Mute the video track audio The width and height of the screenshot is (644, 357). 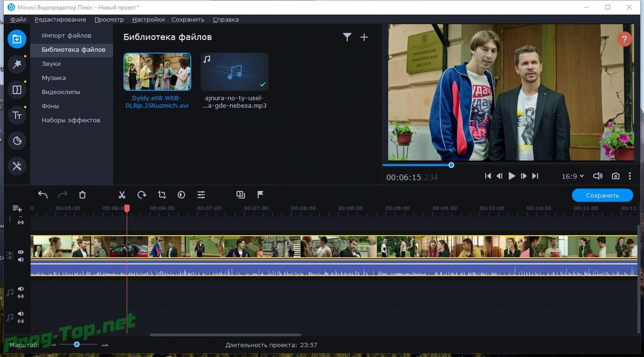tap(20, 260)
